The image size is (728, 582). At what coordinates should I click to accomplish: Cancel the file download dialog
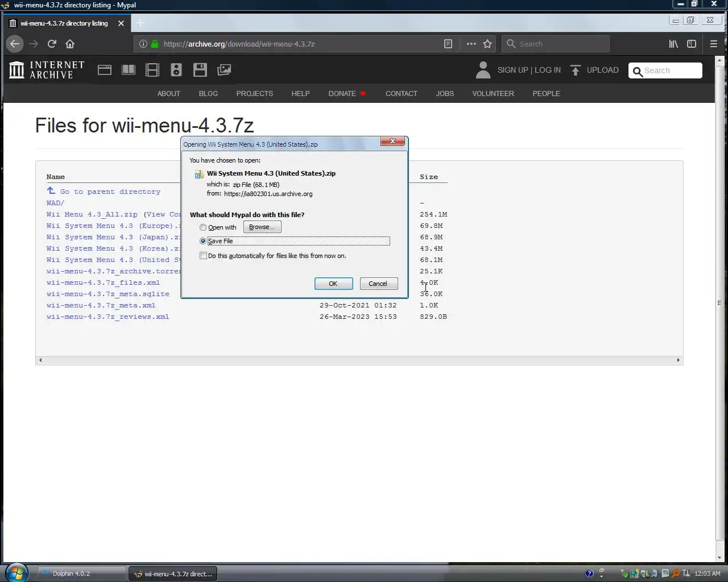coord(378,284)
